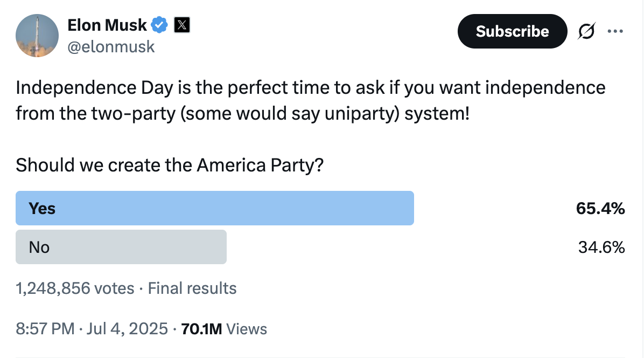Select the No poll result bar
Image resolution: width=644 pixels, height=358 pixels.
(x=121, y=247)
